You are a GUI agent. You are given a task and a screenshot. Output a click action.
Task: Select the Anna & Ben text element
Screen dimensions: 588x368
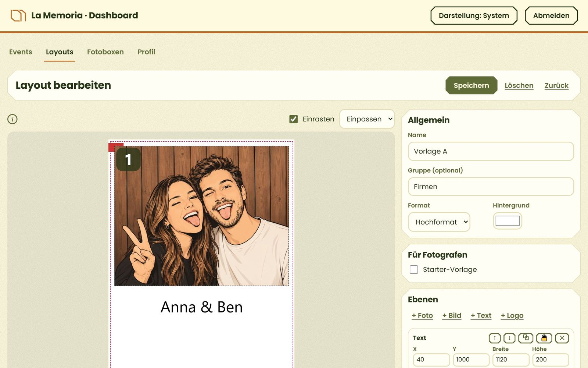(x=202, y=307)
